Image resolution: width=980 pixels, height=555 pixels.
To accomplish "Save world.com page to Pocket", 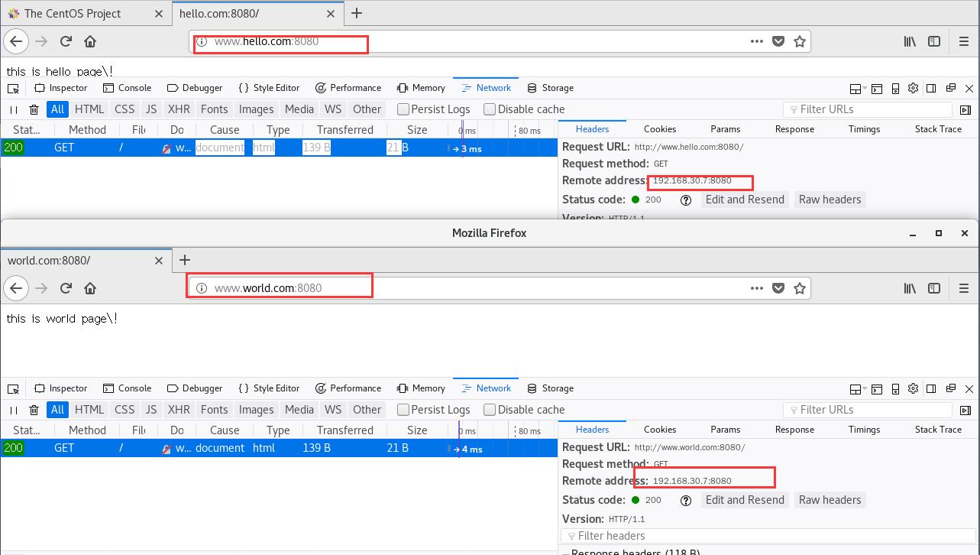I will pos(778,288).
